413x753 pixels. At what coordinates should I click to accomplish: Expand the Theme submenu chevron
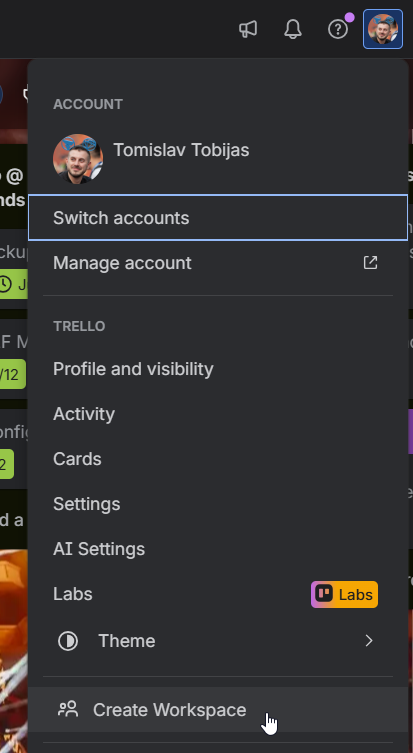click(369, 641)
